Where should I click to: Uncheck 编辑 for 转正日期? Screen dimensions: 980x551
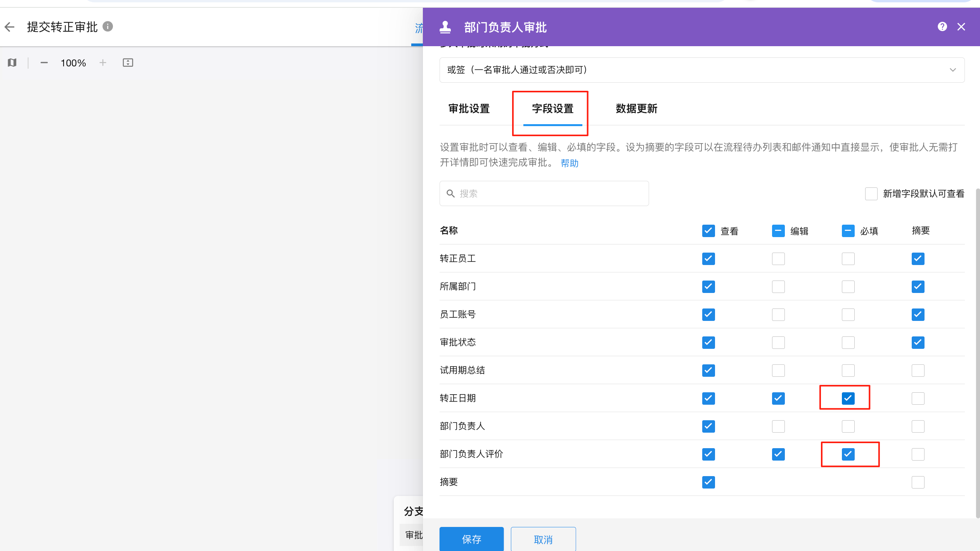[778, 399]
